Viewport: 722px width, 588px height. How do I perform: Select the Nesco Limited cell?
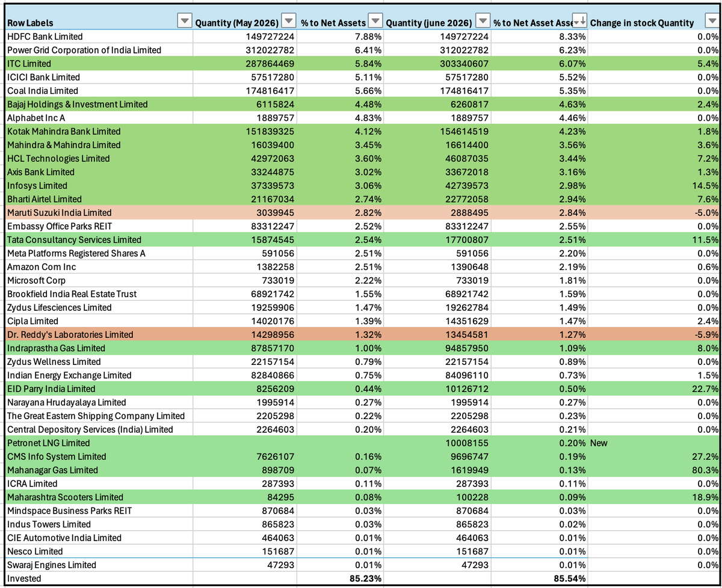pyautogui.click(x=98, y=551)
